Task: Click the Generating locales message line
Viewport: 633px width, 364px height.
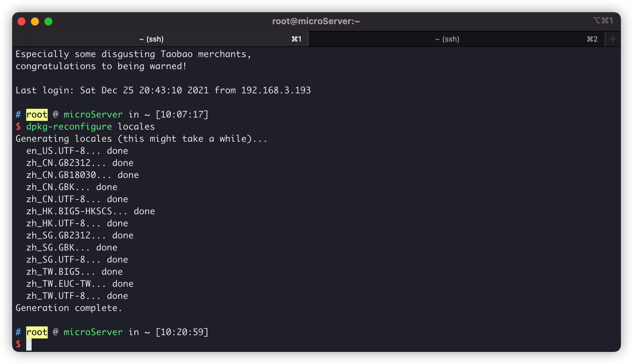Action: tap(141, 139)
